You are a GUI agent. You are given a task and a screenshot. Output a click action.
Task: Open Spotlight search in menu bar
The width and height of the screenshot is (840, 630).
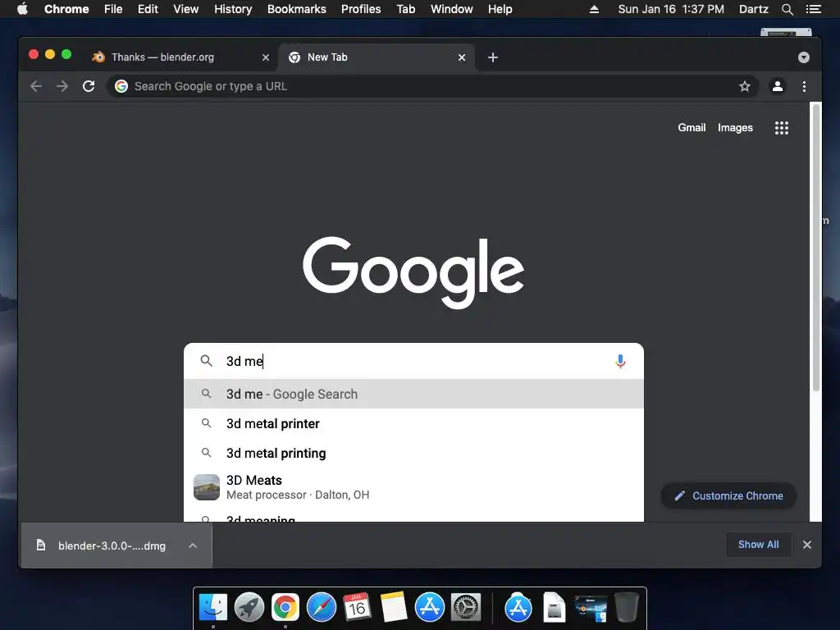[787, 9]
